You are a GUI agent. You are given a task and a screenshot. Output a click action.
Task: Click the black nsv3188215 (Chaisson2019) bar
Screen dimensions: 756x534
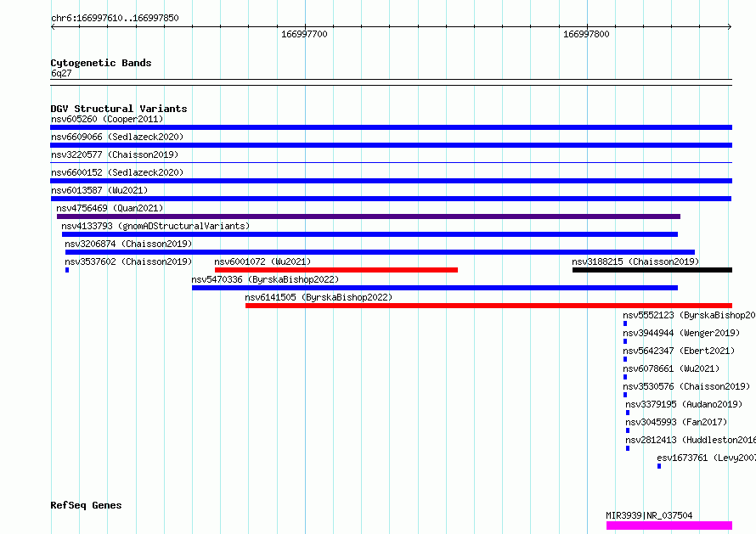(x=652, y=270)
